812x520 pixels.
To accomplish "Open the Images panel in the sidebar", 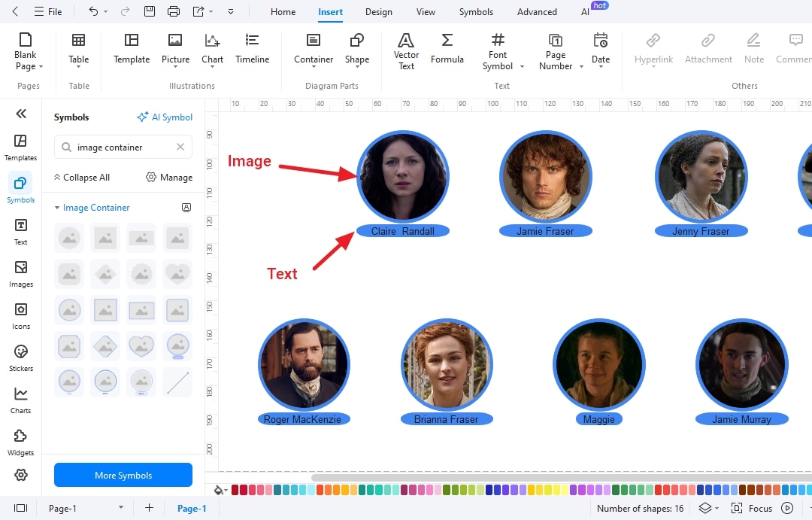I will point(20,272).
